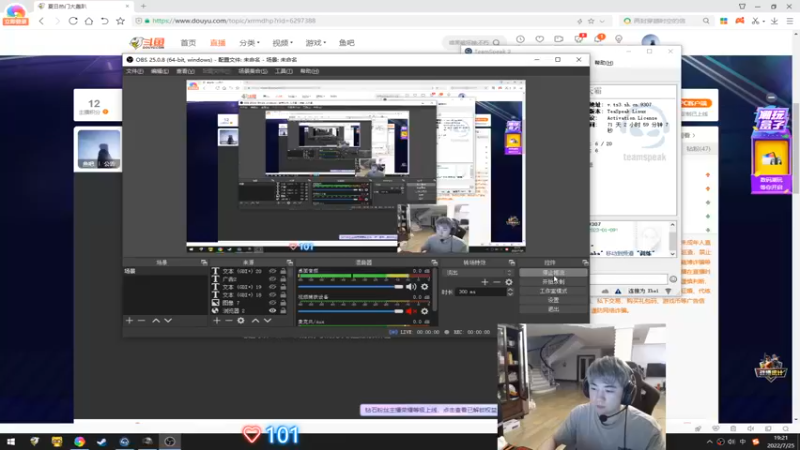The image size is (800, 450).
Task: Pop out the Controls dock panel icon
Action: click(585, 262)
